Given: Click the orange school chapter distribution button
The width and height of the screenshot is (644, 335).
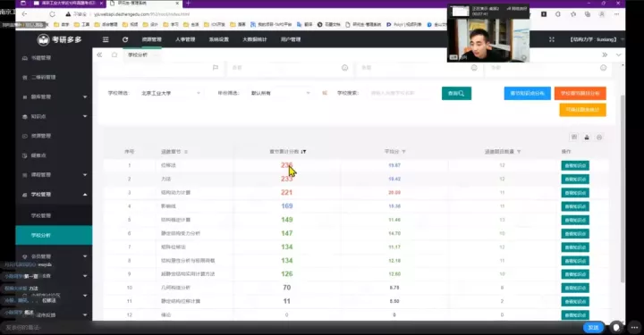Looking at the screenshot, I should (580, 93).
